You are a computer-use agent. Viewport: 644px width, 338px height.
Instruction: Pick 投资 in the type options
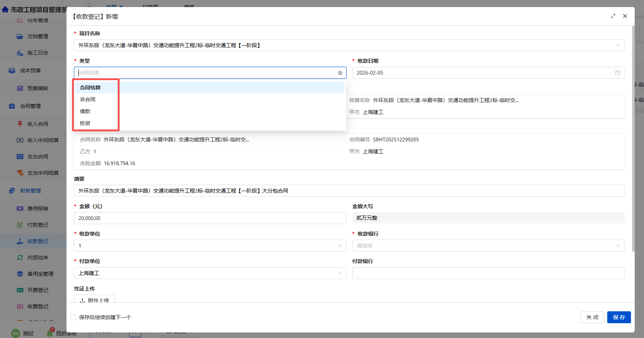tap(85, 123)
